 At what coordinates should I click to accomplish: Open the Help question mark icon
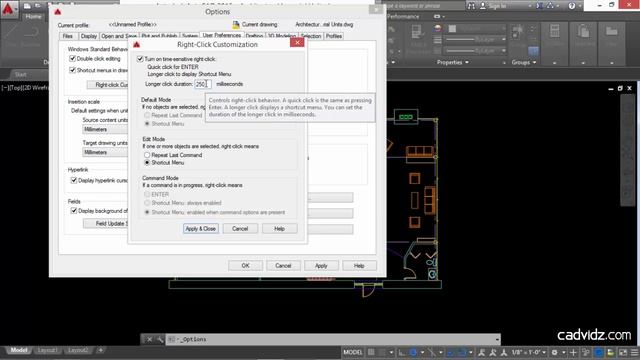click(571, 6)
